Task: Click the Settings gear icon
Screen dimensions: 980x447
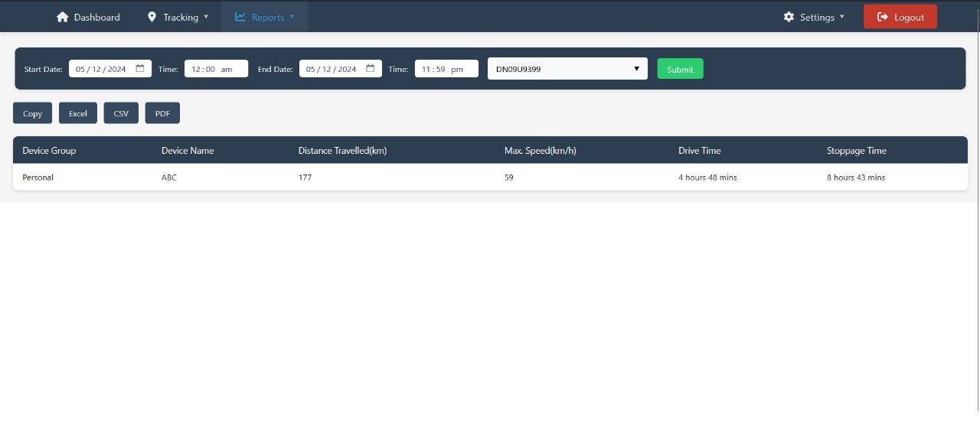Action: 789,17
